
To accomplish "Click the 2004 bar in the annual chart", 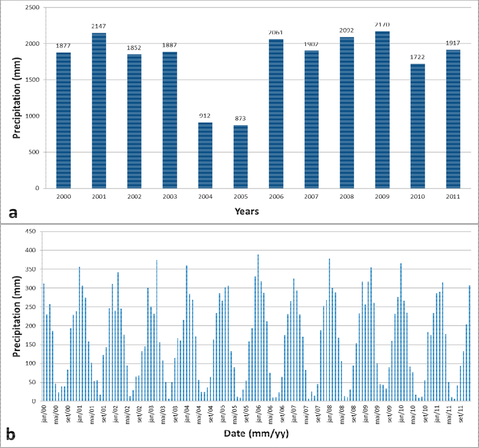I will click(x=205, y=155).
